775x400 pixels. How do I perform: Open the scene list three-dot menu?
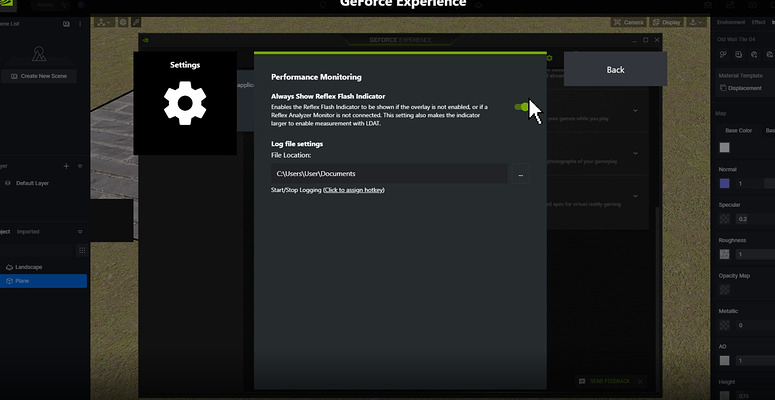[x=80, y=24]
